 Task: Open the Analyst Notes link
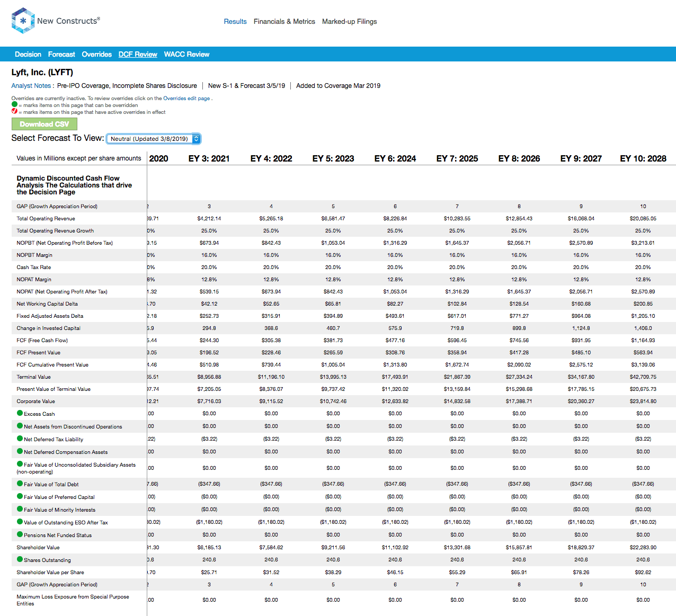(x=31, y=86)
